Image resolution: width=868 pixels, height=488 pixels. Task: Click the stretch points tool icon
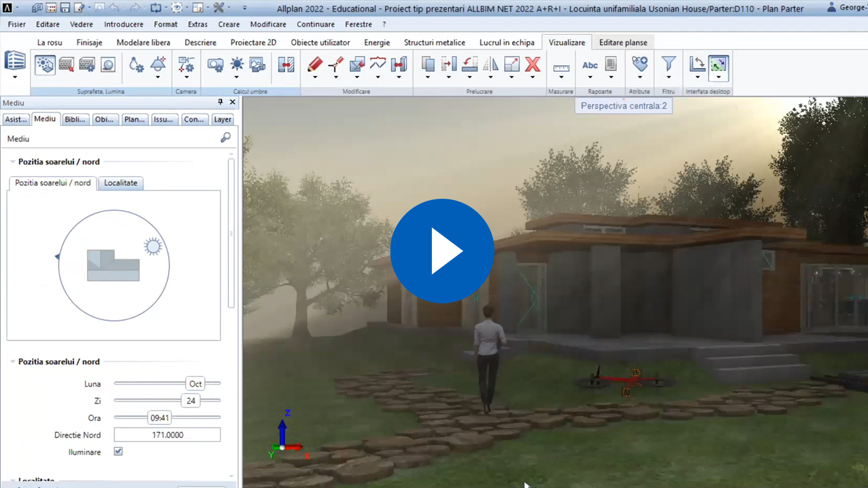336,64
